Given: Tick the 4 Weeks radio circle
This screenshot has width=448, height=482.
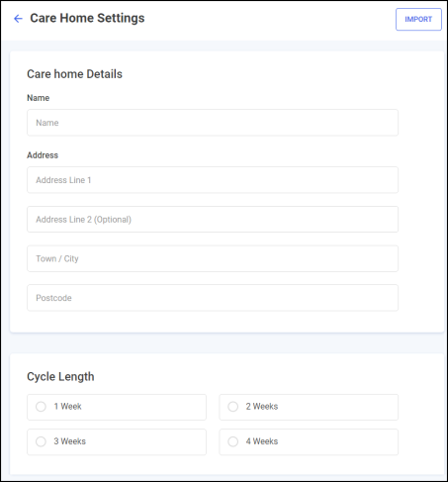Looking at the screenshot, I should [x=233, y=441].
